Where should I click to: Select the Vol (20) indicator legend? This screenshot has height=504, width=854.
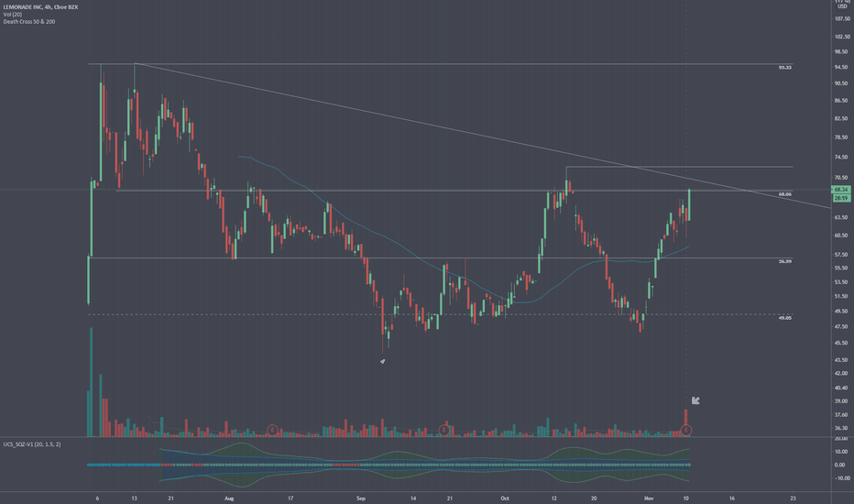[13, 14]
